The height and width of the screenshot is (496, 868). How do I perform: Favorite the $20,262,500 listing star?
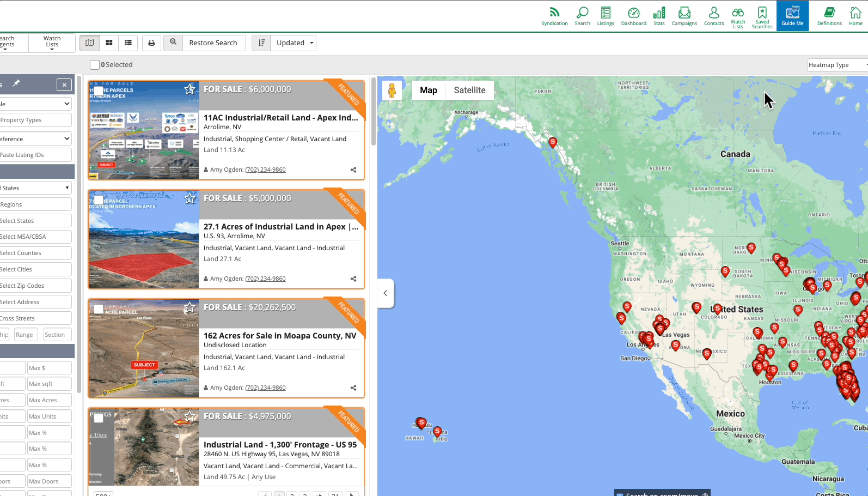[x=190, y=307]
